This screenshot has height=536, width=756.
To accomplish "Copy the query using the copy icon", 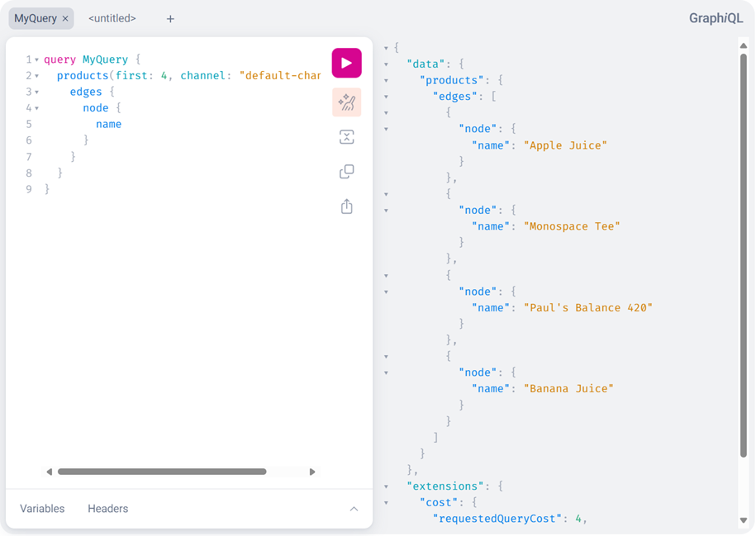I will tap(346, 172).
